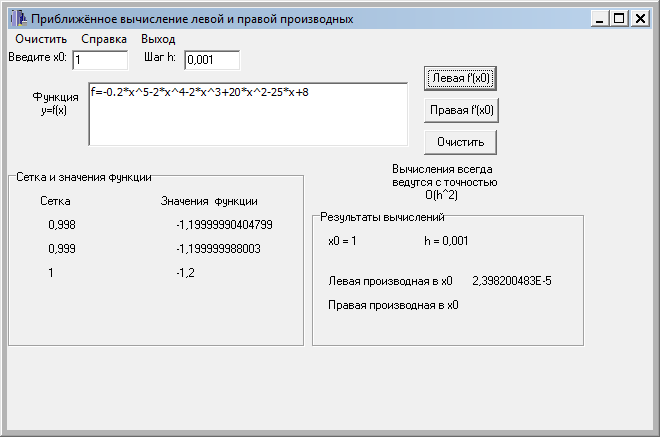The image size is (660, 437).
Task: Compute the left derivative Левая f'(x0)
Action: click(460, 78)
